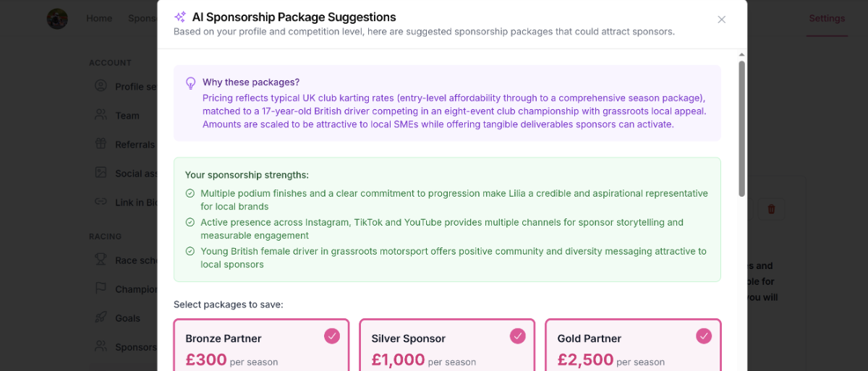The height and width of the screenshot is (371, 868).
Task: Uncheck the Gold Partner package checkmark
Action: 704,336
